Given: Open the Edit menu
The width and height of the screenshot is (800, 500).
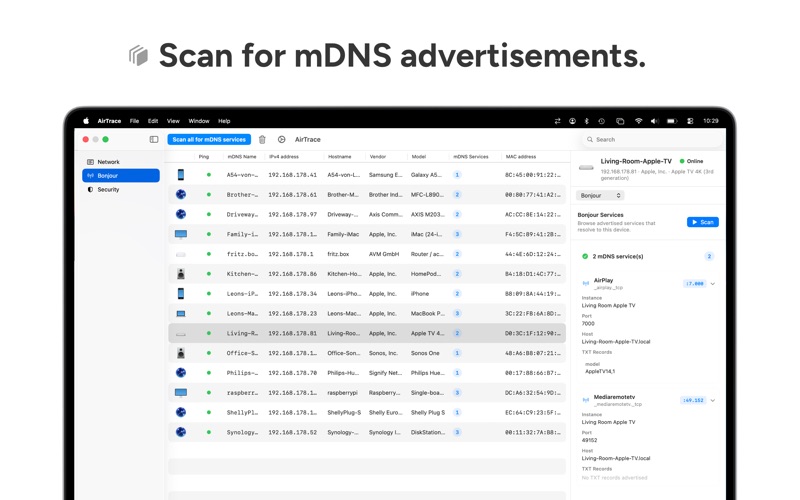Looking at the screenshot, I should pos(153,121).
